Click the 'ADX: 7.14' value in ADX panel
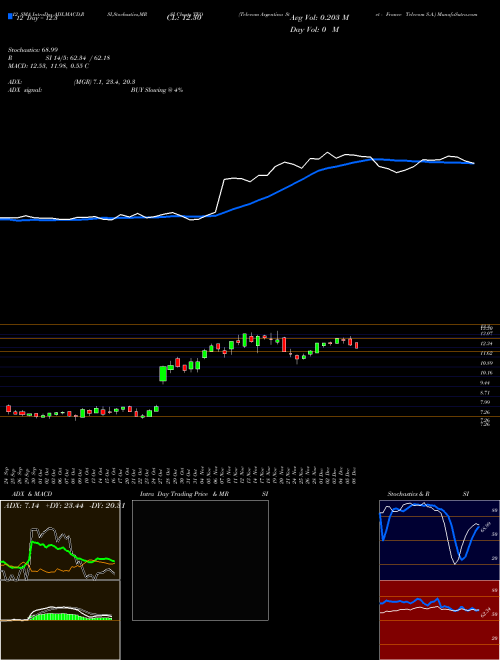The image size is (500, 660). [21, 506]
